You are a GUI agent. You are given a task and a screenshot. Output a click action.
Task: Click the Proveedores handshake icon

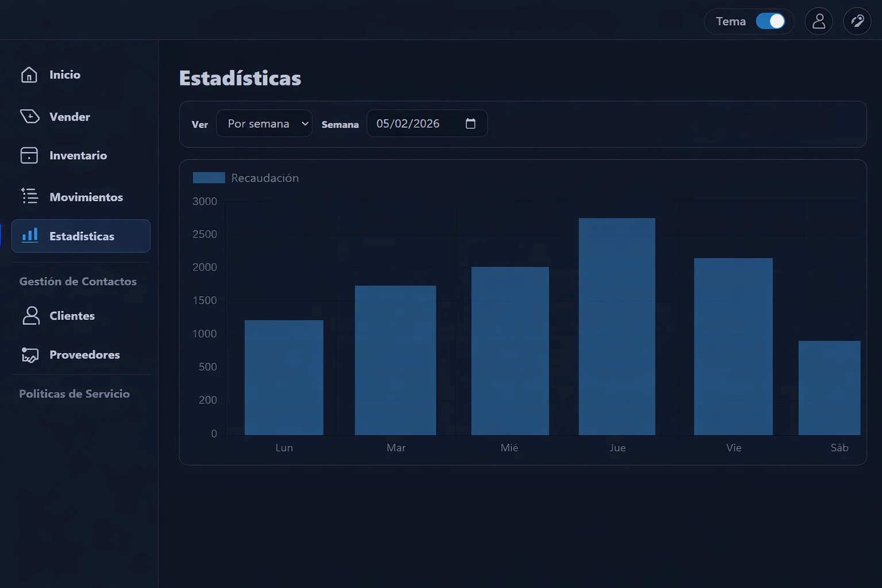tap(30, 355)
